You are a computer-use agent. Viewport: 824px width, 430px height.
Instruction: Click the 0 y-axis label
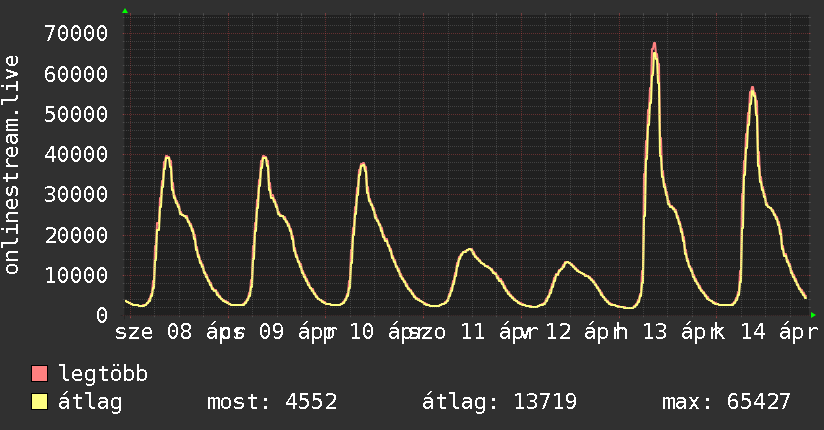click(x=102, y=315)
